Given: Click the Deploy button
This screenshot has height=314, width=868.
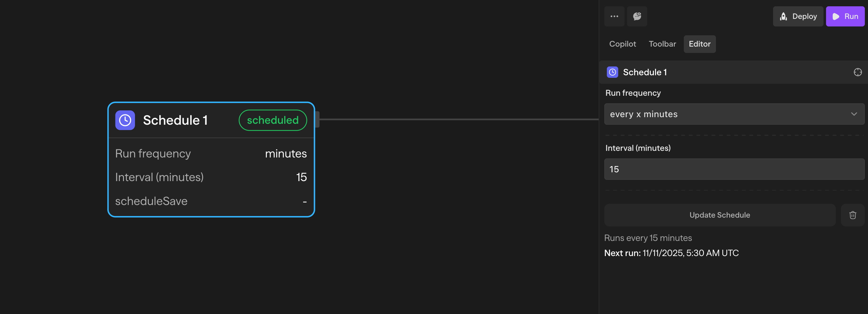Looking at the screenshot, I should [798, 16].
